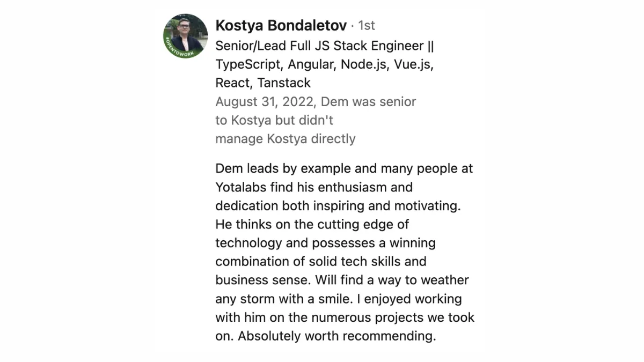The width and height of the screenshot is (644, 362).
Task: Click 'dedication both inspiring and motivating' line
Action: point(339,206)
